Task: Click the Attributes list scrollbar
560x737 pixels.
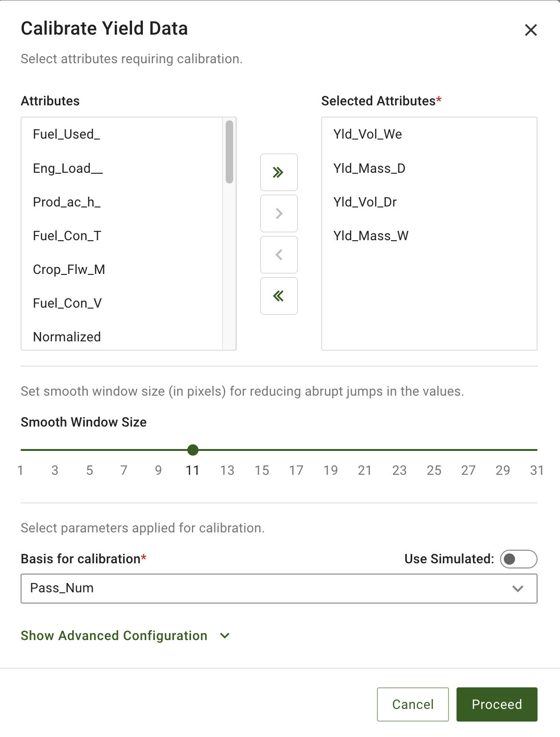Action: pos(229,152)
